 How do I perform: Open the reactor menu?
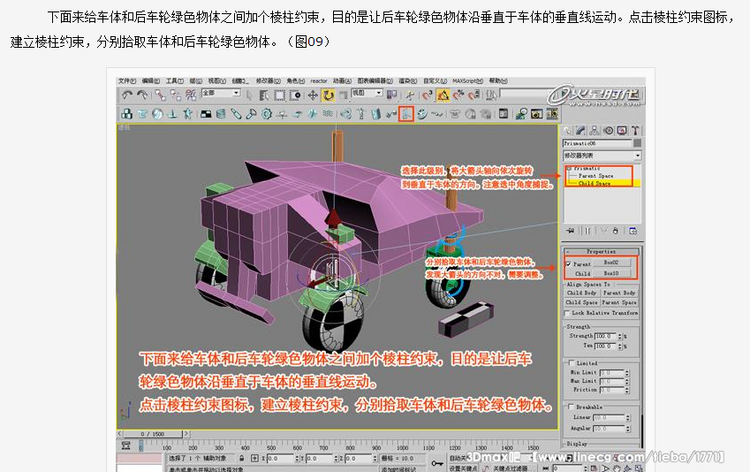point(319,81)
